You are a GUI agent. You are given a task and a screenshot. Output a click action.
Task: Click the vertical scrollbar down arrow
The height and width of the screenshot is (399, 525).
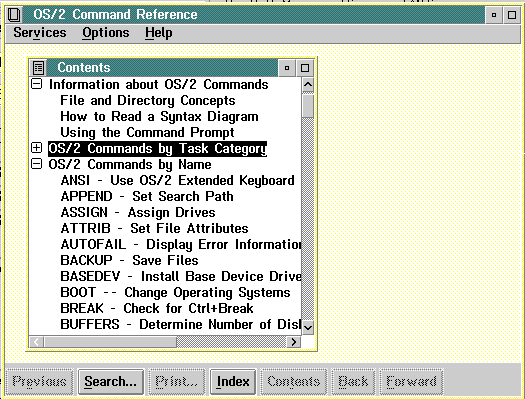point(308,327)
